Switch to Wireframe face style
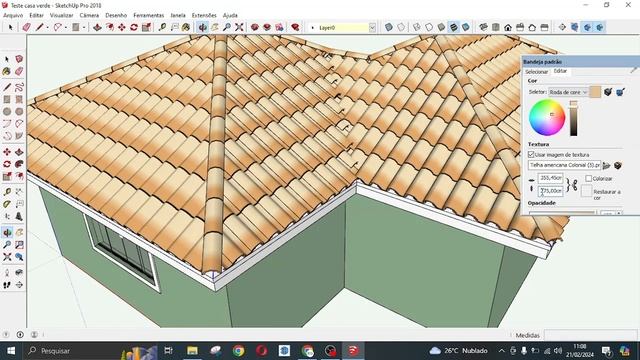Viewport: 640px width, 360px height. (x=417, y=27)
